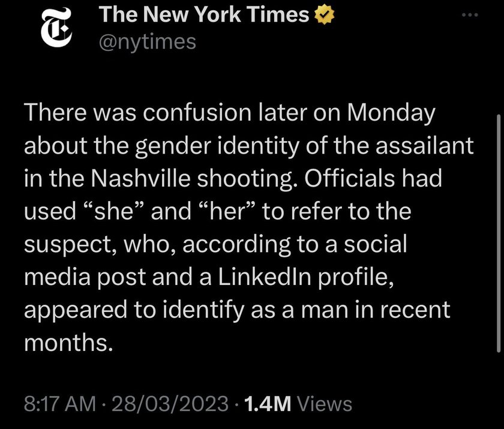This screenshot has height=429, width=504.
Task: Click The New York Times display name
Action: tap(204, 15)
